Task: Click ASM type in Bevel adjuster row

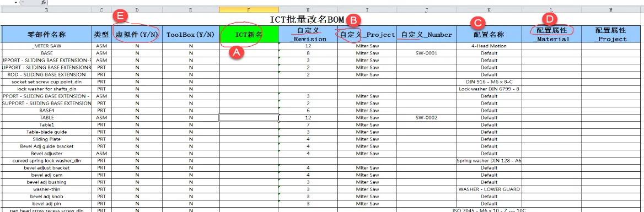Action: coord(101,154)
